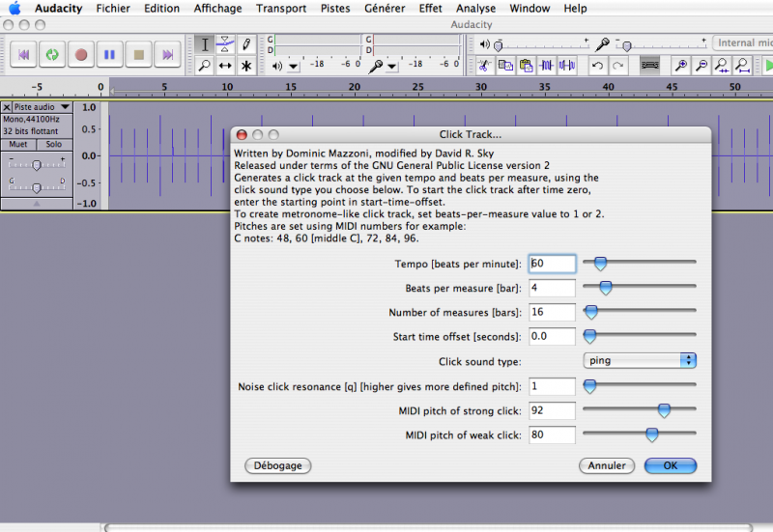This screenshot has height=532, width=773.
Task: Click the Zoom Out magnifier icon
Action: click(x=701, y=65)
